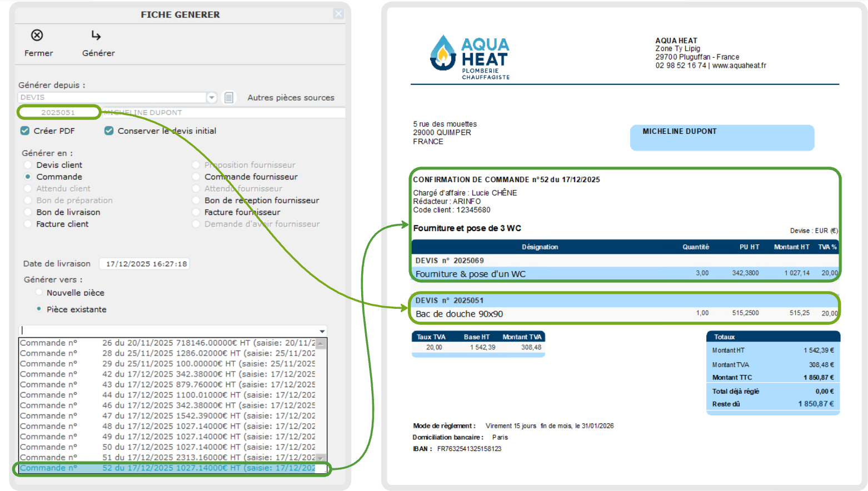
Task: Click the Fermer circle-x icon
Action: pyautogui.click(x=37, y=36)
